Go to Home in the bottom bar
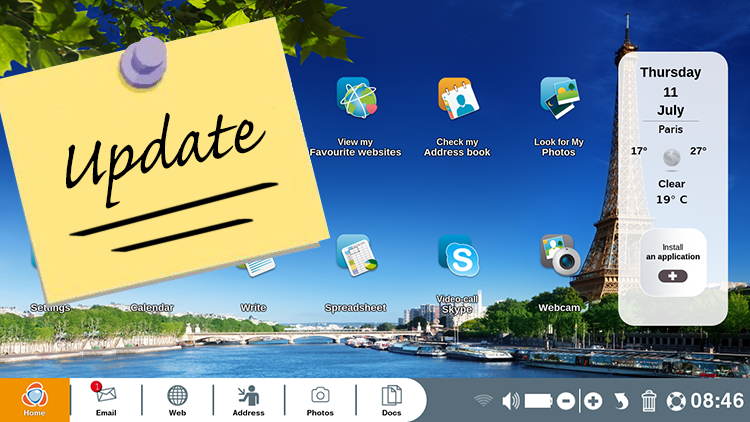 click(x=34, y=400)
